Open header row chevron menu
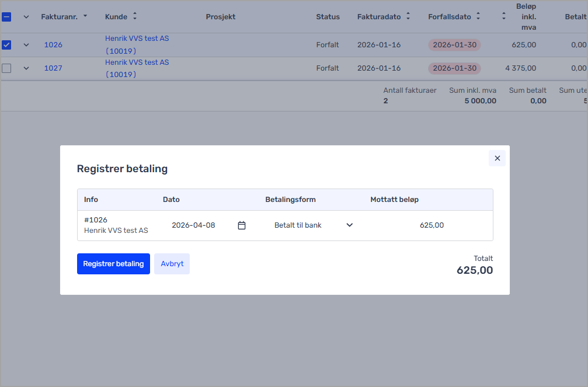This screenshot has width=588, height=387. [x=26, y=17]
